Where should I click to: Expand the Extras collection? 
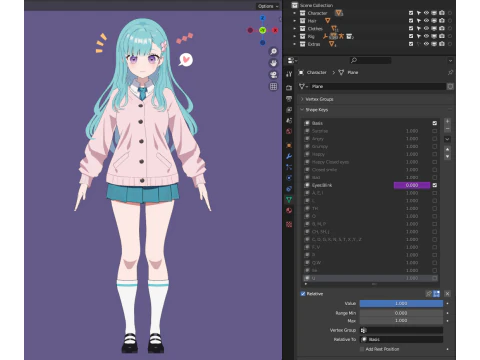point(294,44)
